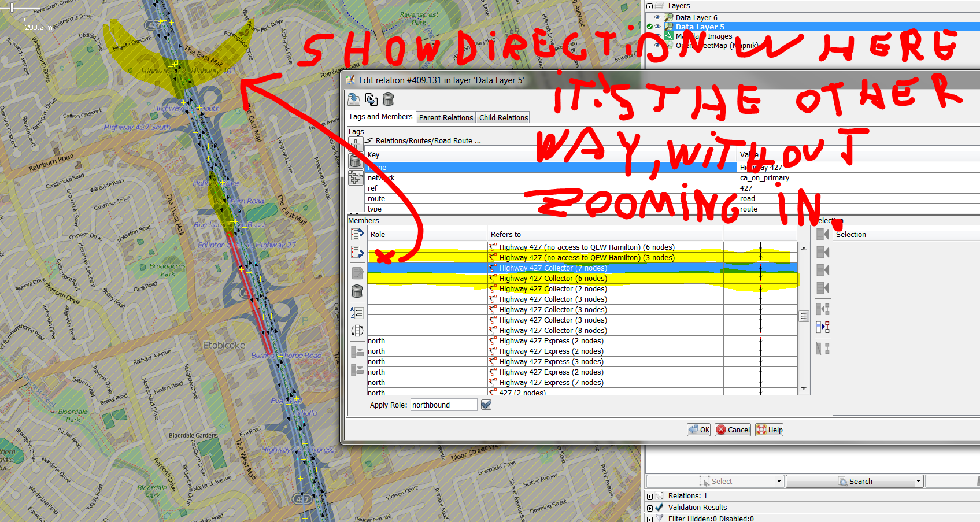
Task: Switch to the Parent Relations tab
Action: click(x=446, y=117)
